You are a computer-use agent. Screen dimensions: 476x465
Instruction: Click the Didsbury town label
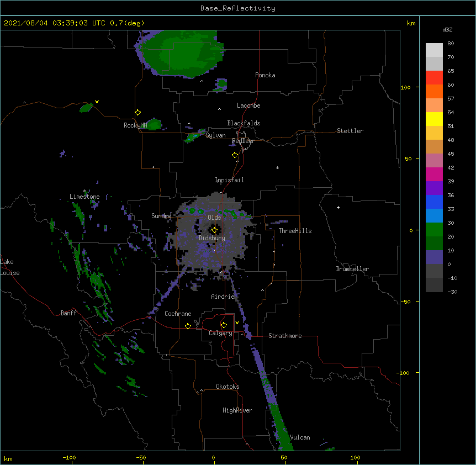(212, 238)
